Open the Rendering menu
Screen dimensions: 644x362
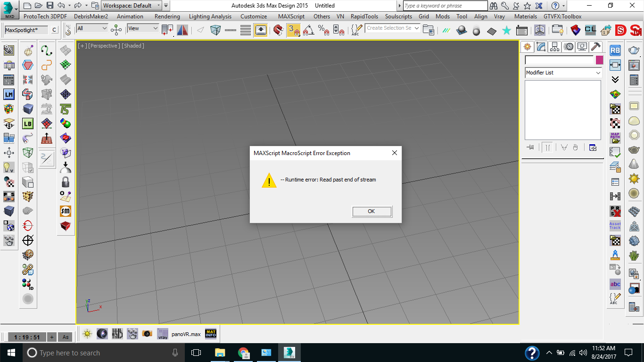point(167,16)
